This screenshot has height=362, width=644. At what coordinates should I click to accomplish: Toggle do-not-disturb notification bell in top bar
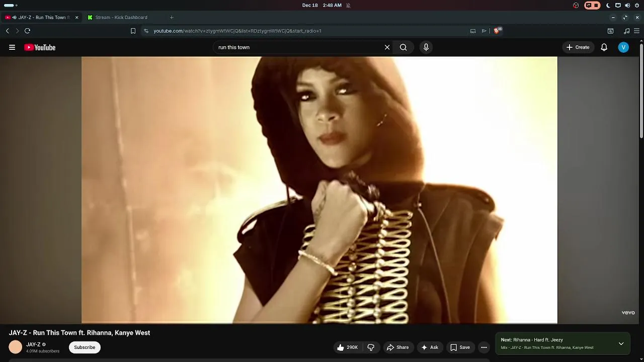(x=348, y=5)
